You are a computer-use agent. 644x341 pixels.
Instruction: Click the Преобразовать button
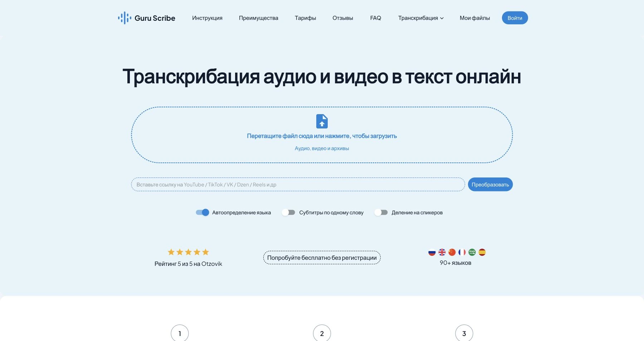490,185
